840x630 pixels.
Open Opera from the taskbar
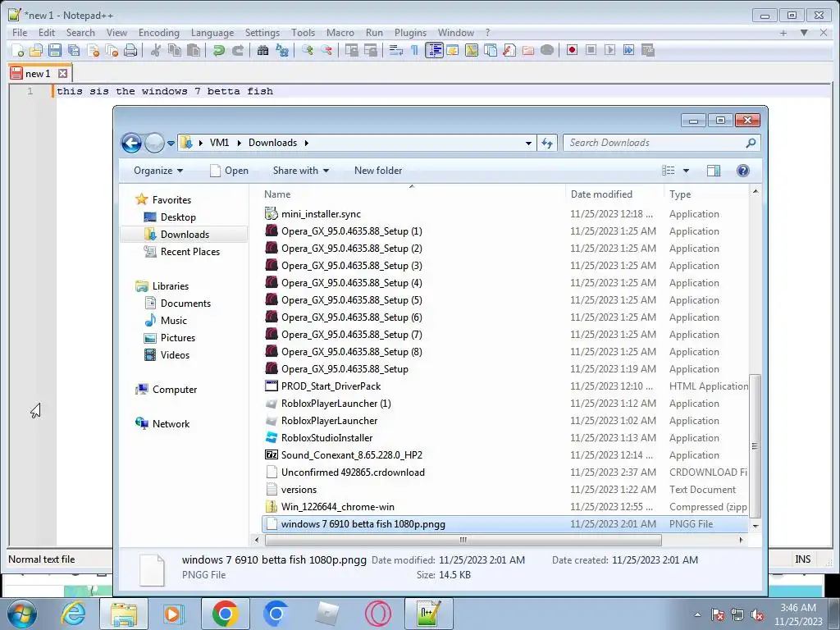pyautogui.click(x=377, y=614)
